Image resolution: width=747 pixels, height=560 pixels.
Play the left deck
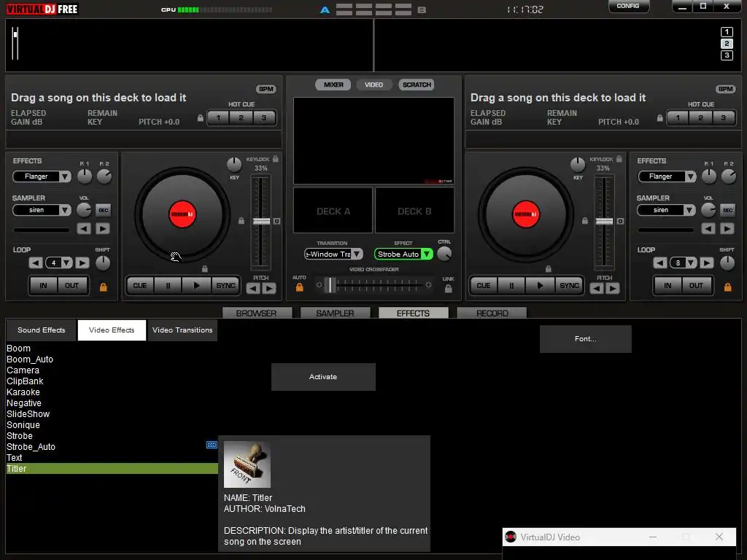click(x=196, y=286)
